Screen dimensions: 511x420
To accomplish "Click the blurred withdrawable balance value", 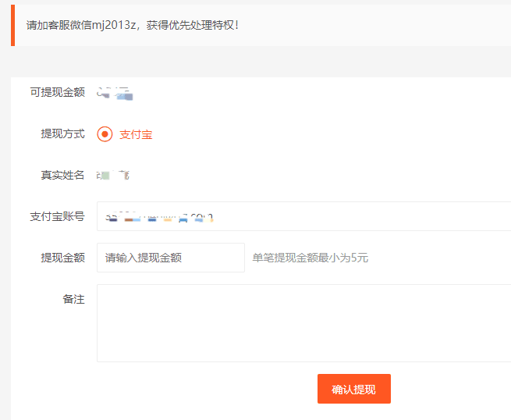I will coord(115,94).
